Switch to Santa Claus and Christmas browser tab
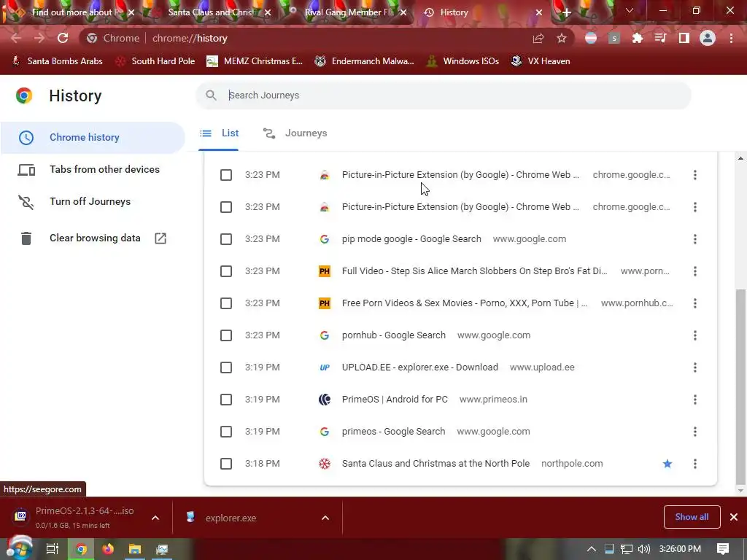Screen dimensions: 747x560 (x=211, y=13)
